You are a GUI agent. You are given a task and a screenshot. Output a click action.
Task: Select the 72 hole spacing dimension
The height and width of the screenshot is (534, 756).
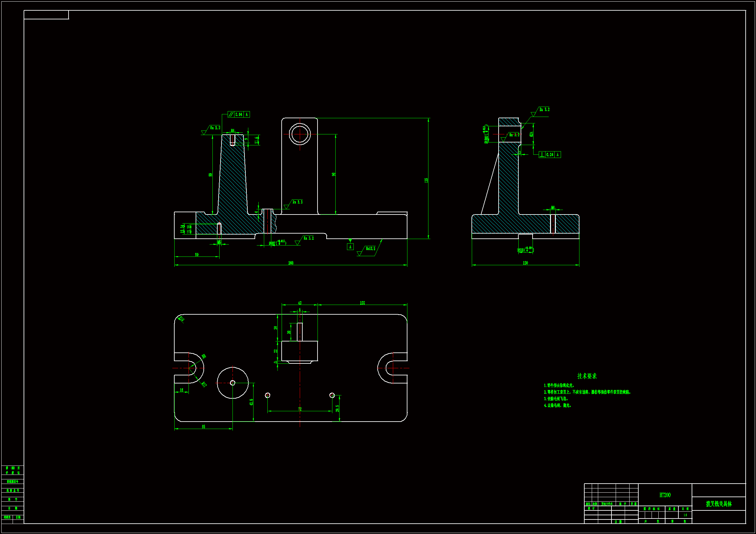point(300,409)
